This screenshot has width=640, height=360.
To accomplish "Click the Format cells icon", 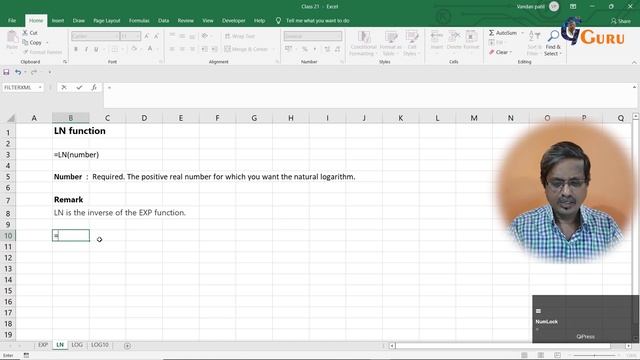I will (471, 37).
